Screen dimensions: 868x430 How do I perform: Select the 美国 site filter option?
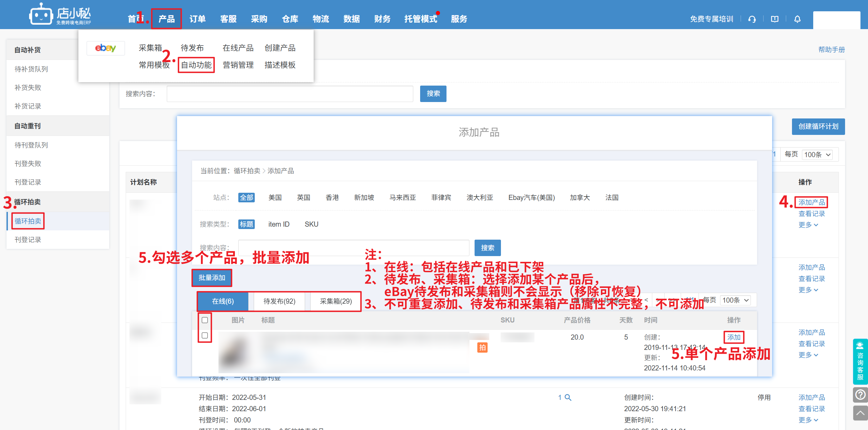tap(275, 198)
